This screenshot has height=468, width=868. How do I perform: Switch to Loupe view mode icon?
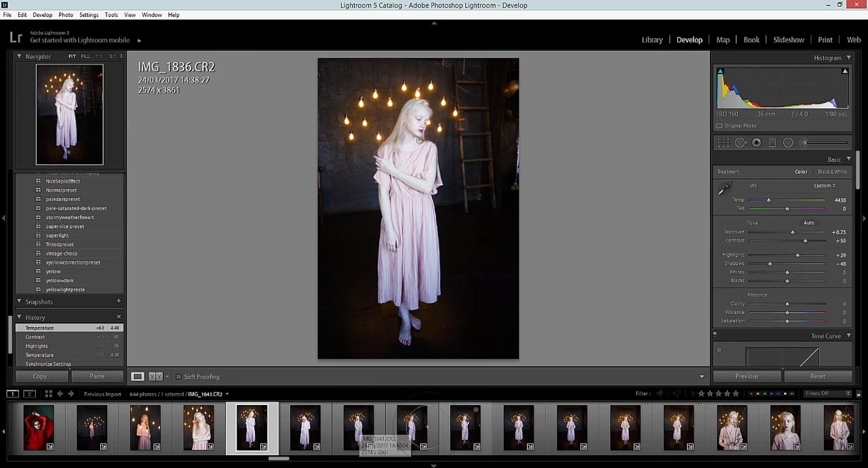click(138, 376)
